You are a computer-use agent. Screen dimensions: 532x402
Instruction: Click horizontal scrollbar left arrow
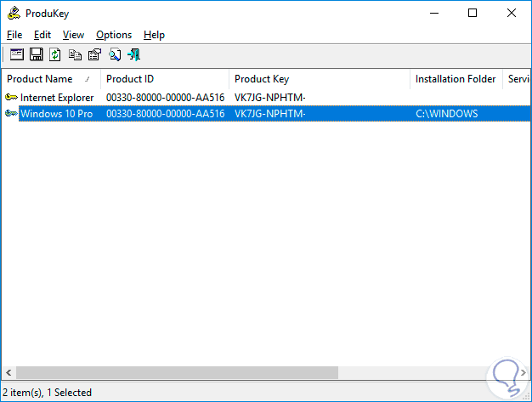8,373
